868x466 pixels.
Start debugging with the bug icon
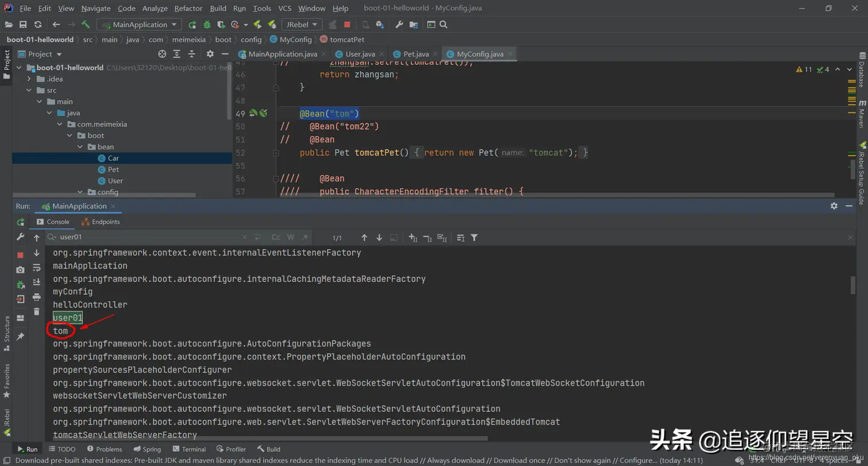207,25
